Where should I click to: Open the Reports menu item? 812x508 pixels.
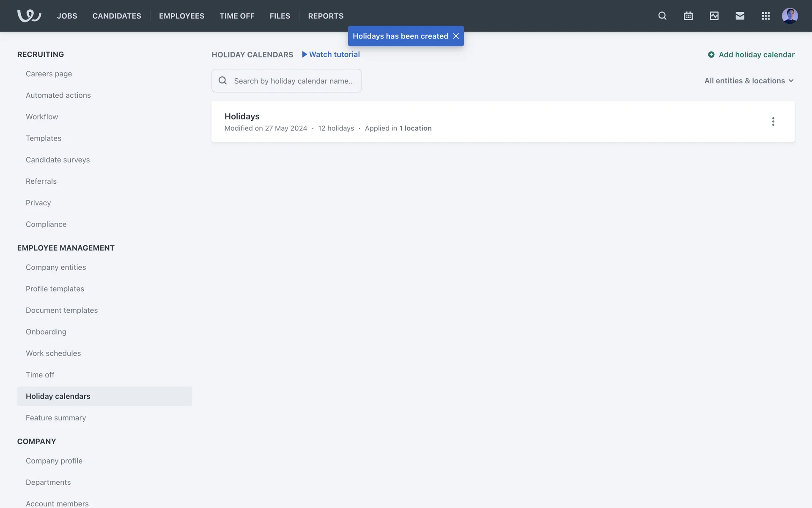pyautogui.click(x=326, y=16)
